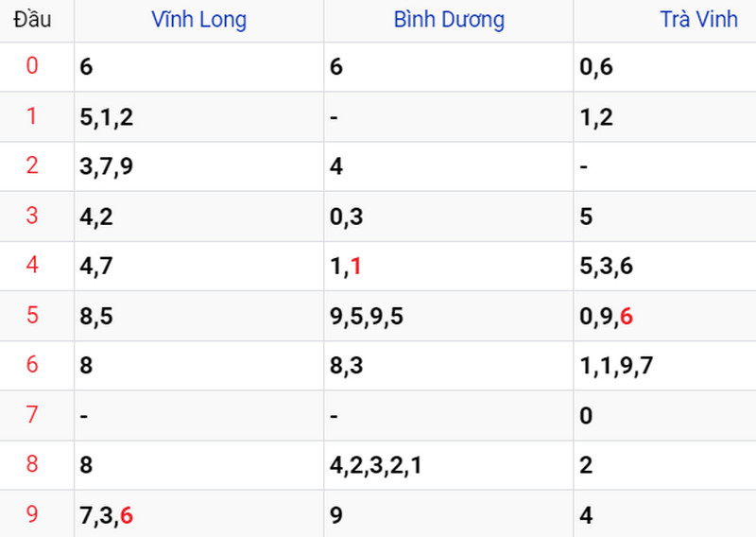Click the Đầu column header

pyautogui.click(x=32, y=19)
